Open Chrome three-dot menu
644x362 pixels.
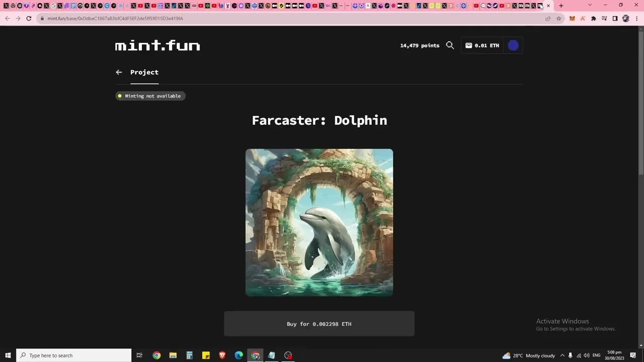(636, 19)
